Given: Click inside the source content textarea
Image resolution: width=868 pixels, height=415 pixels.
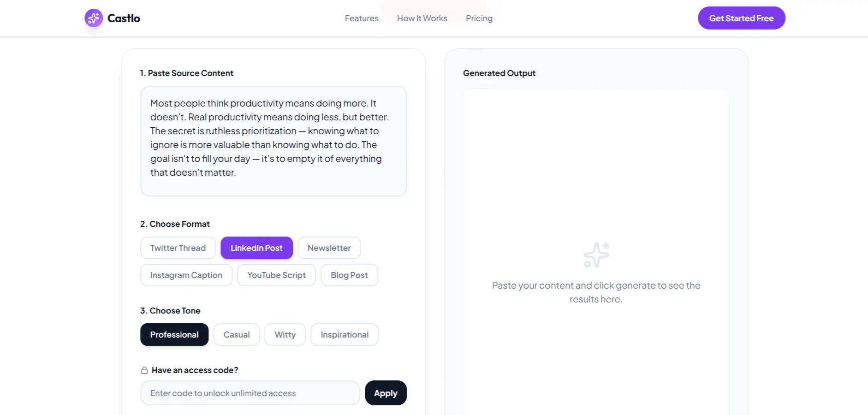Looking at the screenshot, I should point(273,141).
